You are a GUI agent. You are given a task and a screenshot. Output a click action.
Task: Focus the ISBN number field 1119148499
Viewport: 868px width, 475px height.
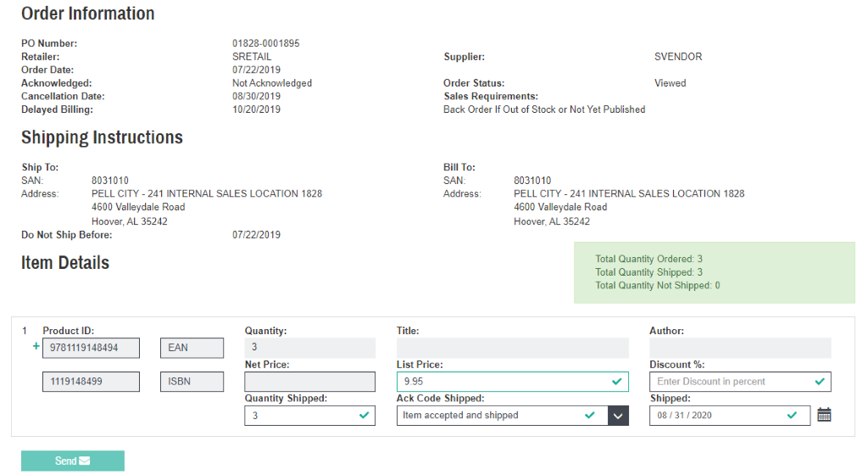(x=91, y=382)
